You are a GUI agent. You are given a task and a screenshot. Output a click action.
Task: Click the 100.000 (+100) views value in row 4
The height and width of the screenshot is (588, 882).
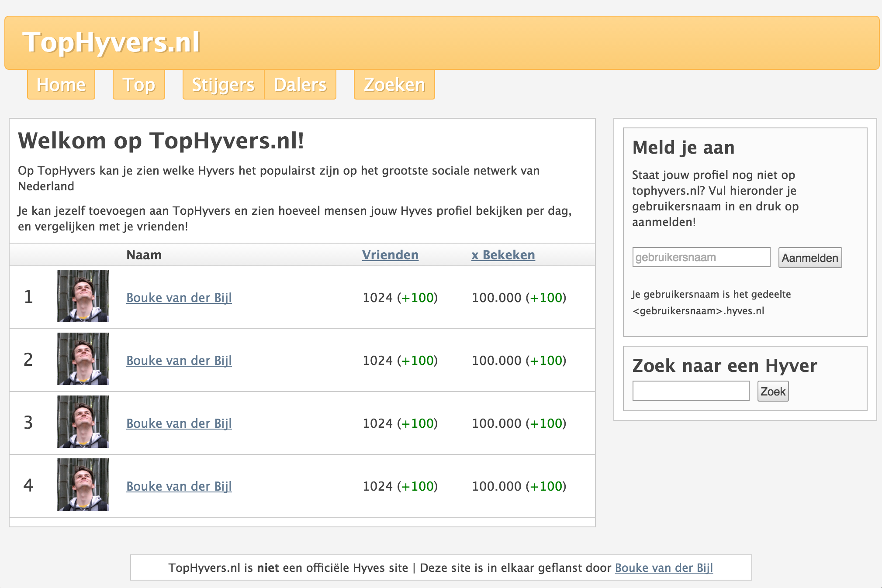click(519, 486)
